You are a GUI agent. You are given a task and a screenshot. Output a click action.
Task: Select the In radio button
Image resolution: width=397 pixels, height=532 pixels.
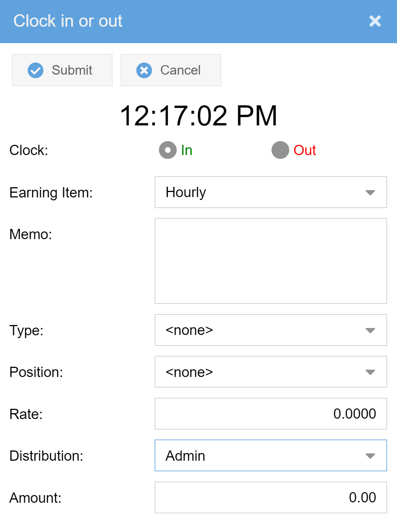pos(168,150)
